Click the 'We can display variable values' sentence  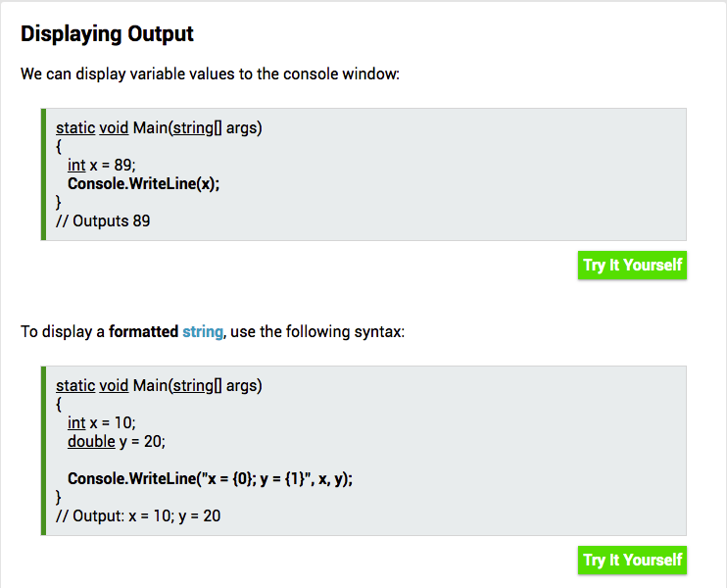(x=210, y=74)
